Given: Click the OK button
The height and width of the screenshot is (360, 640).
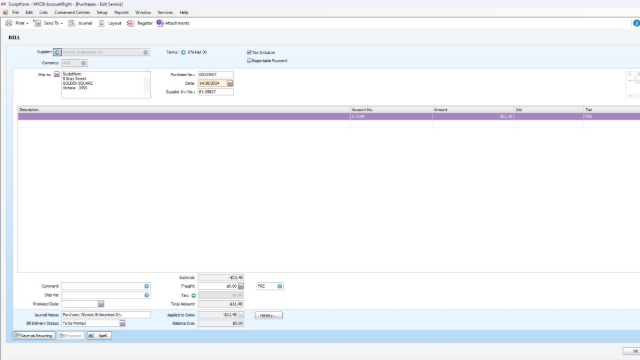Looking at the screenshot, I should pos(632,351).
